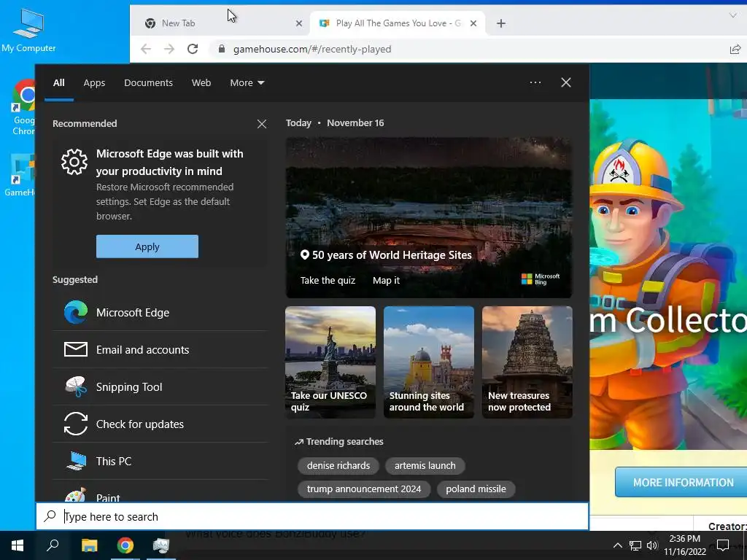Open the notification center icon
Image resolution: width=747 pixels, height=560 pixels.
(x=723, y=545)
